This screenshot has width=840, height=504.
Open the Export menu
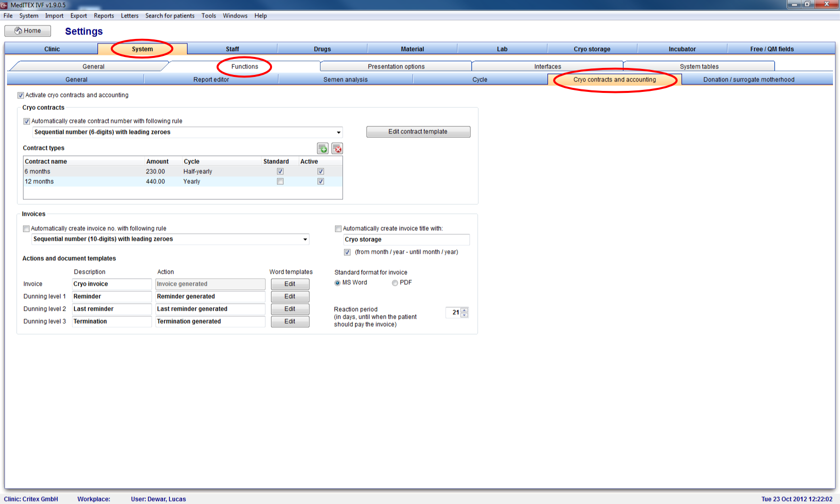pyautogui.click(x=78, y=16)
